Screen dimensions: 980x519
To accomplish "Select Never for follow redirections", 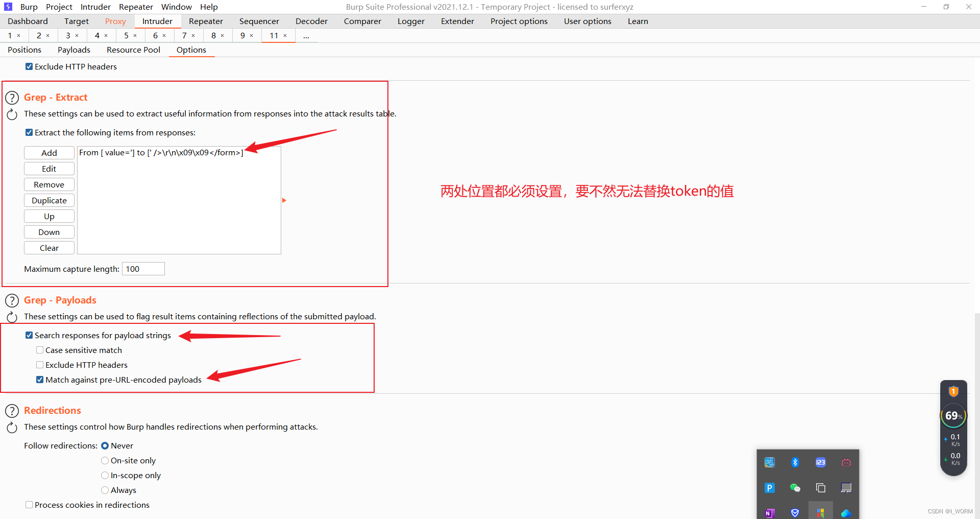I will [105, 445].
